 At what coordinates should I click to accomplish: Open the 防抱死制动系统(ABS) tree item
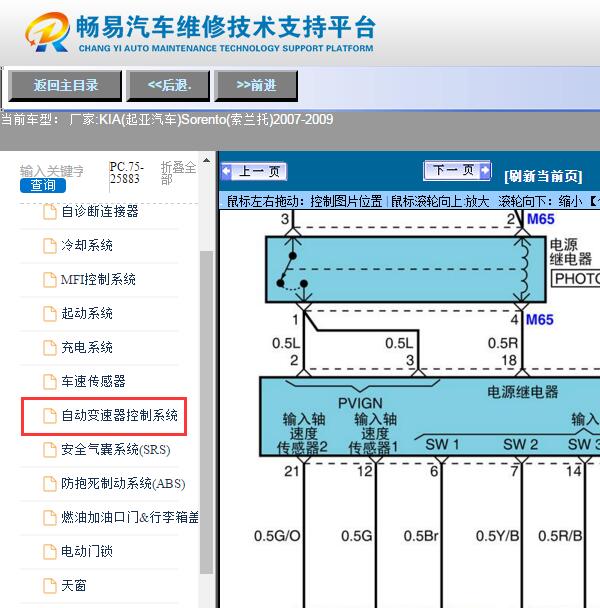123,484
